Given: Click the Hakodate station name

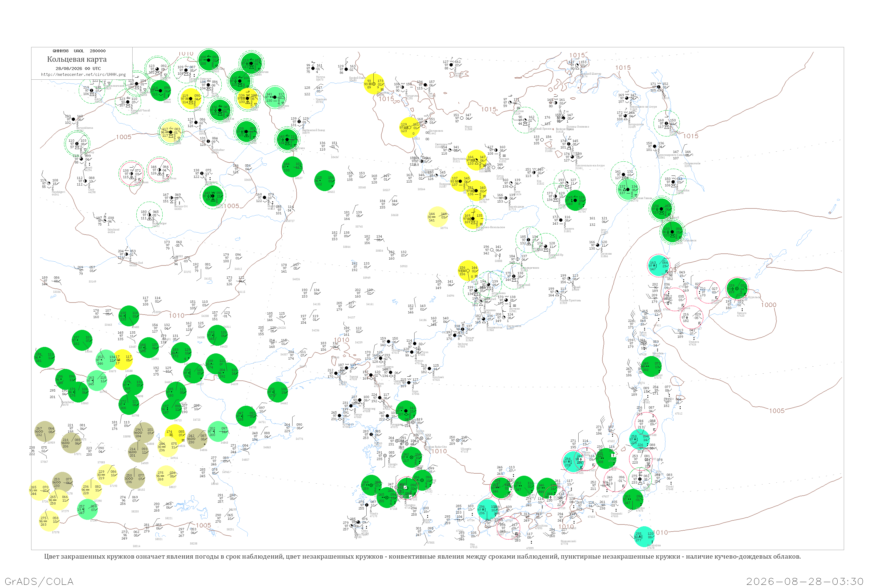Looking at the screenshot, I should pyautogui.click(x=658, y=354).
